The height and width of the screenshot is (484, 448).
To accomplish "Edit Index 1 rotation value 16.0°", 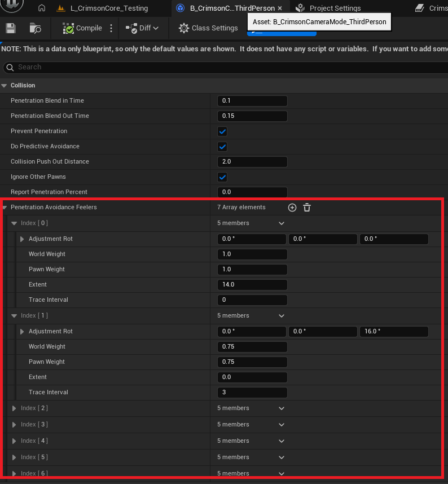I will [x=394, y=332].
